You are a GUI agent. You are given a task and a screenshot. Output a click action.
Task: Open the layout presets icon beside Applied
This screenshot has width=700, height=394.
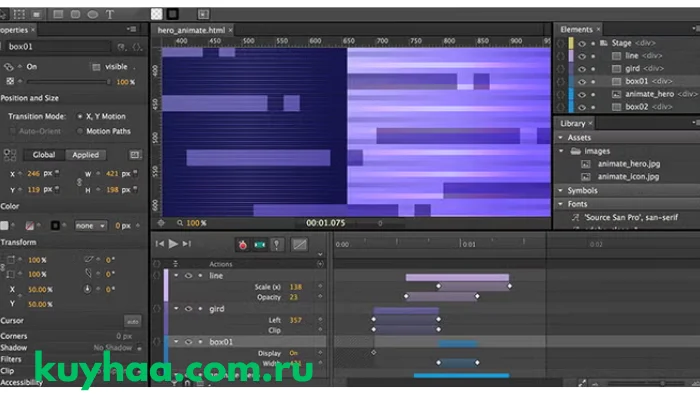pos(134,155)
